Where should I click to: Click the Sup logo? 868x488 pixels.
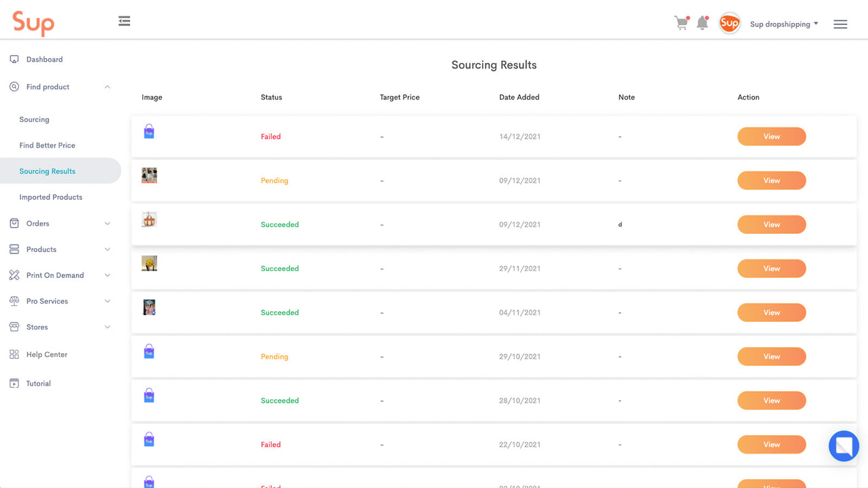point(33,24)
